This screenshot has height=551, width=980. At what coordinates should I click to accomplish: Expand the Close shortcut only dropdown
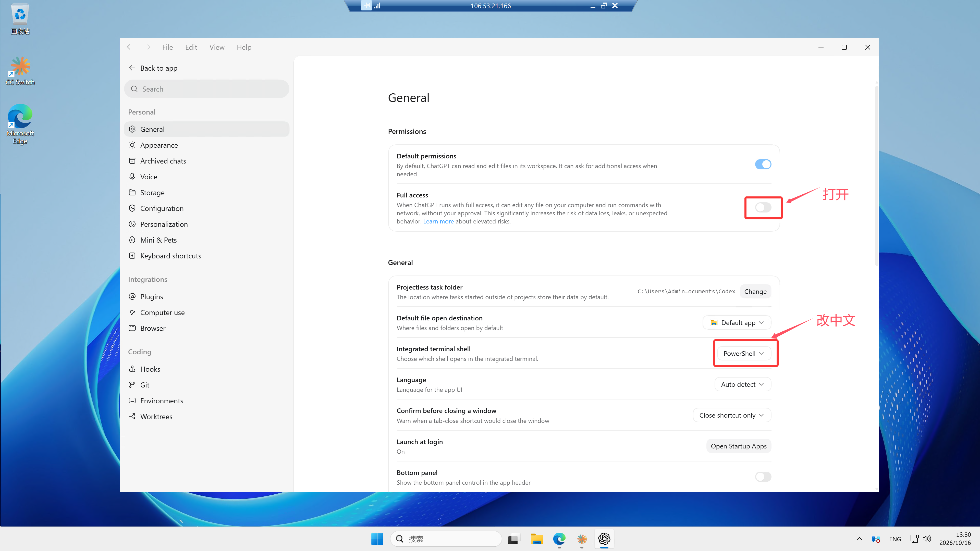coord(732,415)
